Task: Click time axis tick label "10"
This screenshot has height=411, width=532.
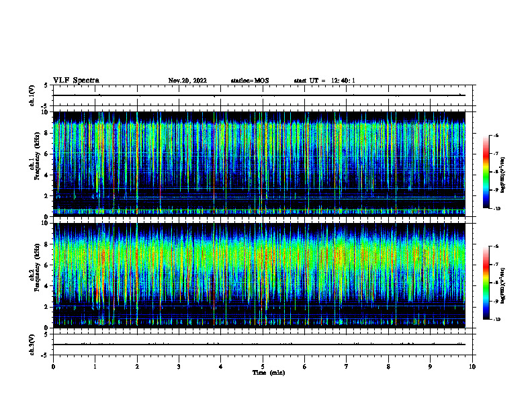Action: [472, 367]
